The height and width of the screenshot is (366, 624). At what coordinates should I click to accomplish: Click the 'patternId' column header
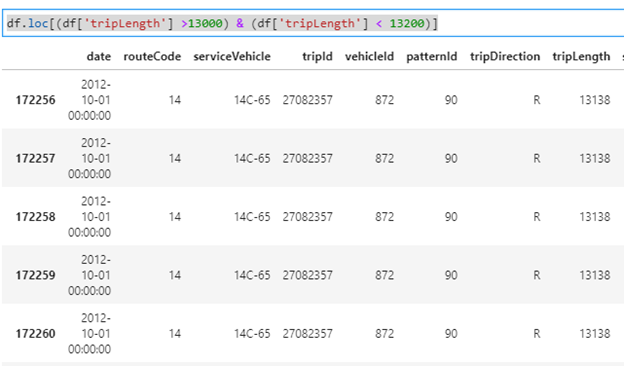click(431, 56)
